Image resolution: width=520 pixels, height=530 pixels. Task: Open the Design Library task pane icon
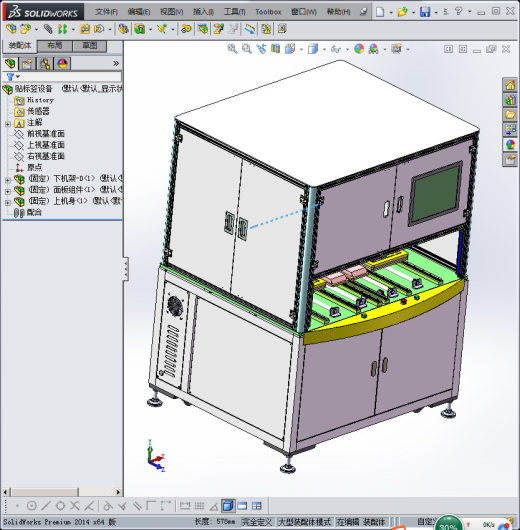click(510, 100)
